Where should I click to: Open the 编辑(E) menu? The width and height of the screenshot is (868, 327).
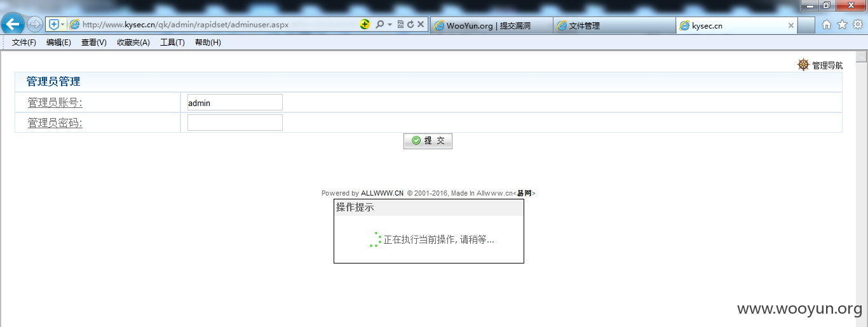coord(58,43)
